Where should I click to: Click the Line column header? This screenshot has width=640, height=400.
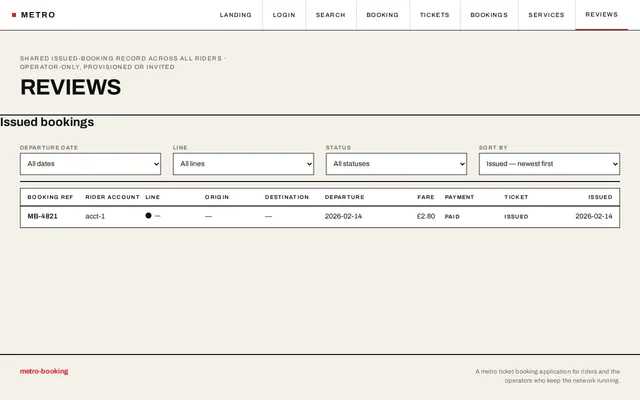coord(153,197)
